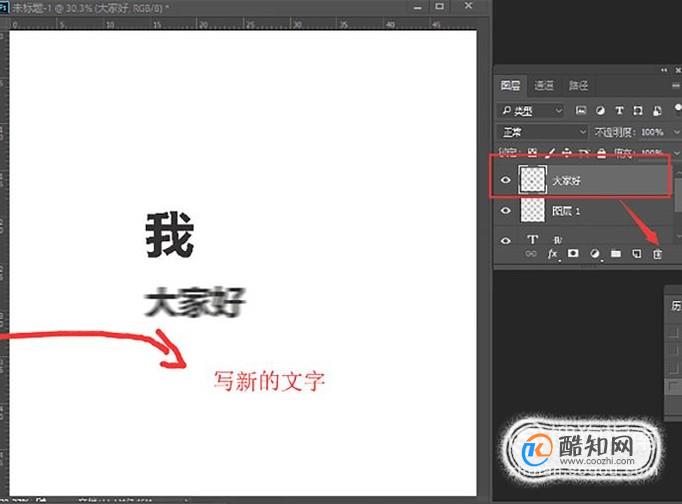Lock layer position with move icon
Image resolution: width=682 pixels, height=504 pixels.
(x=566, y=153)
